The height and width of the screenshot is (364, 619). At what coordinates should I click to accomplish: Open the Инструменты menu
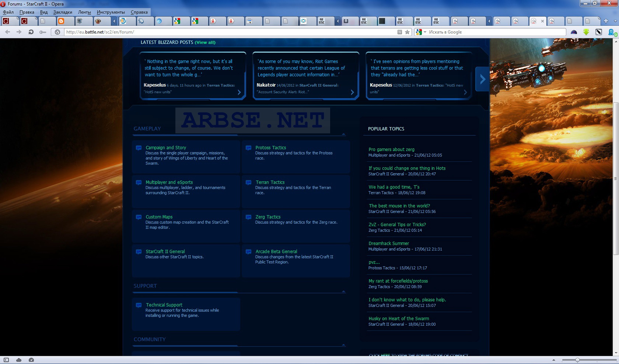click(x=111, y=12)
